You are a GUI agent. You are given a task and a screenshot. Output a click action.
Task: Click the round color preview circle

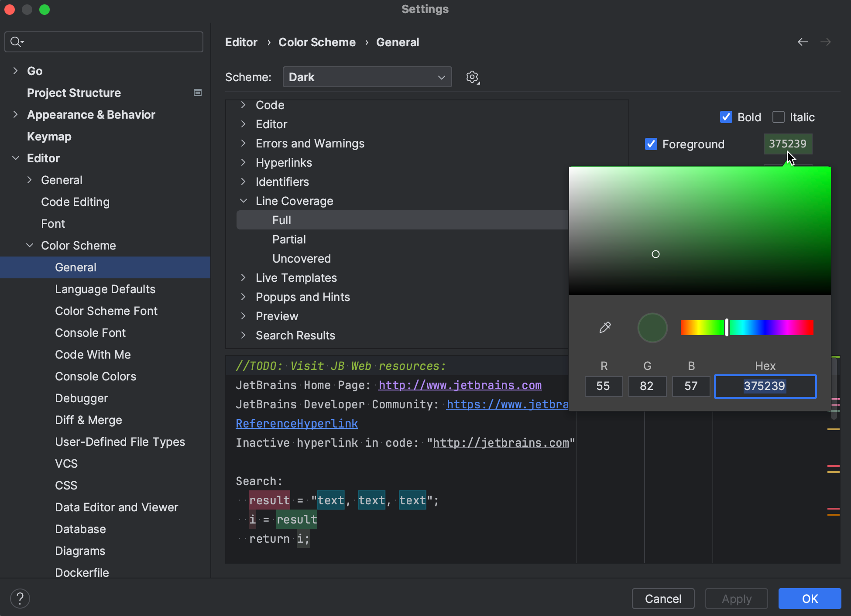point(652,327)
